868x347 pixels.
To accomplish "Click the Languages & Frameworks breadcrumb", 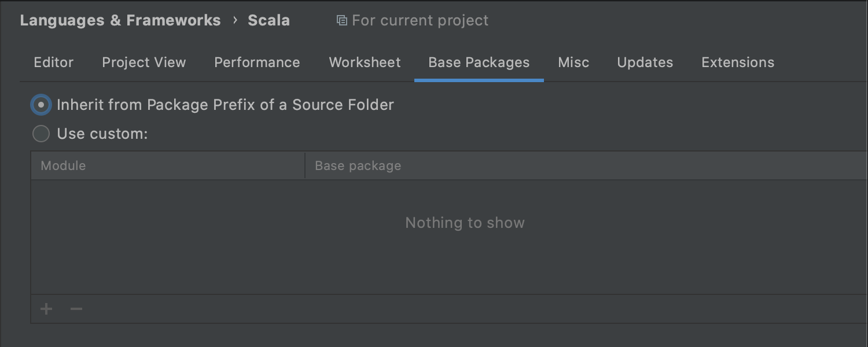I will pos(120,20).
